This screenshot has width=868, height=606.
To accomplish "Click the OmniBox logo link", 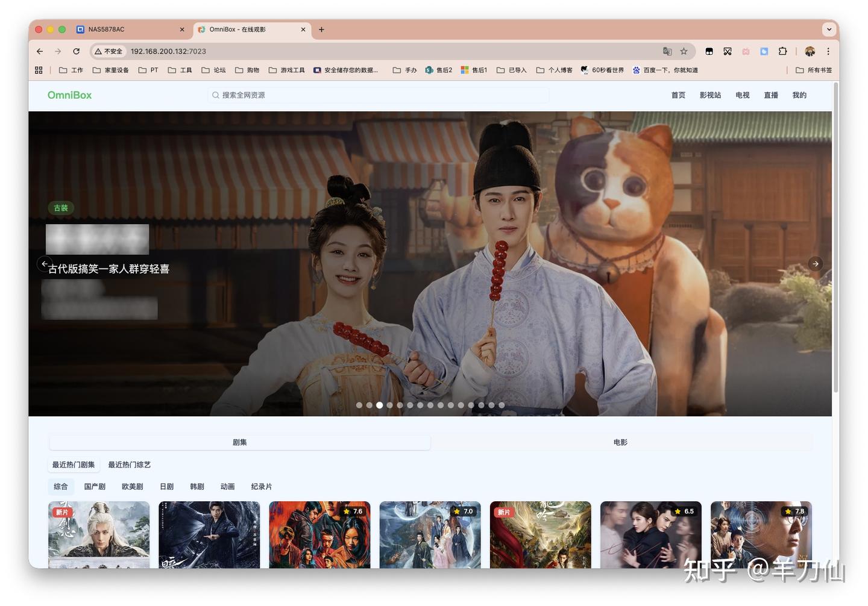I will (x=69, y=95).
